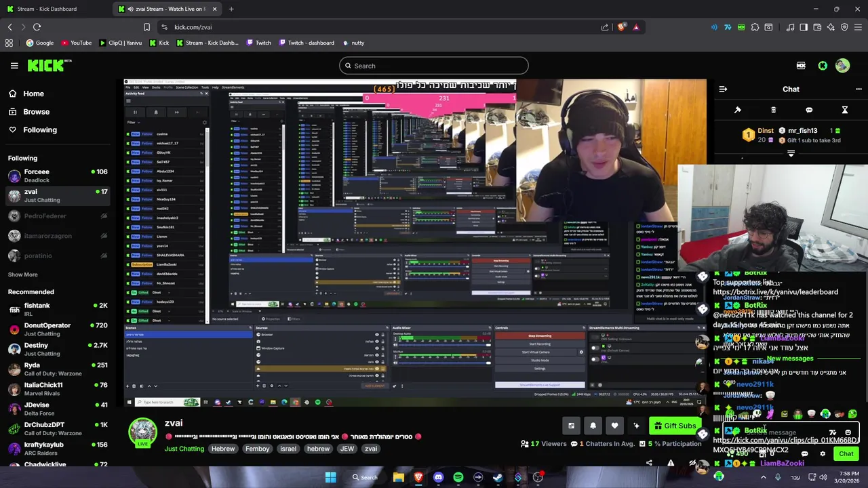This screenshot has width=868, height=488.
Task: Toggle theater mode icon under player
Action: click(x=571, y=426)
